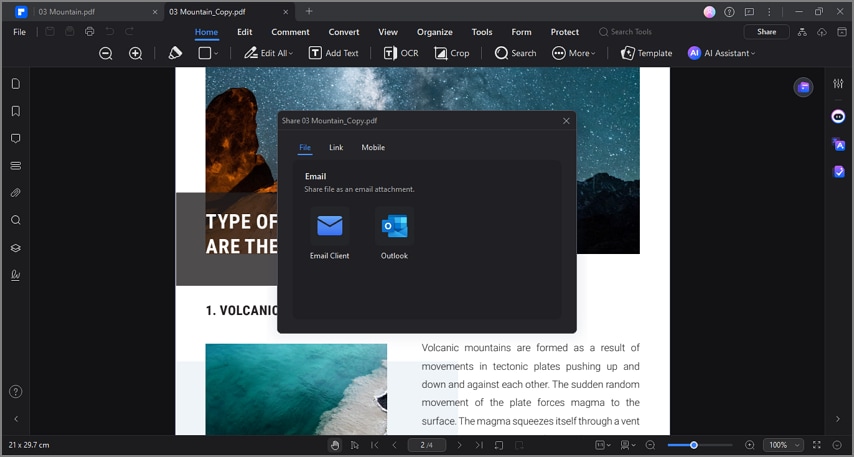This screenshot has height=457, width=854.
Task: Click the redo arrow icon
Action: click(129, 32)
